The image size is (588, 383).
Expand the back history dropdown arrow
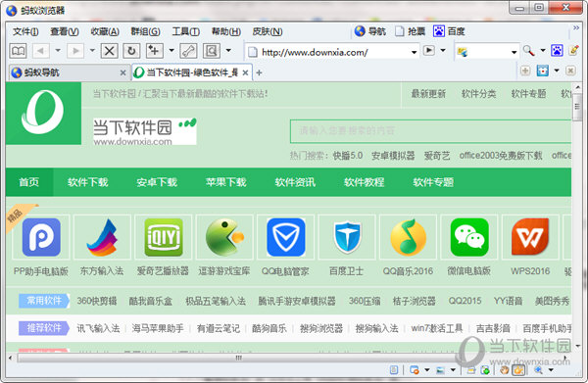pyautogui.click(x=58, y=50)
